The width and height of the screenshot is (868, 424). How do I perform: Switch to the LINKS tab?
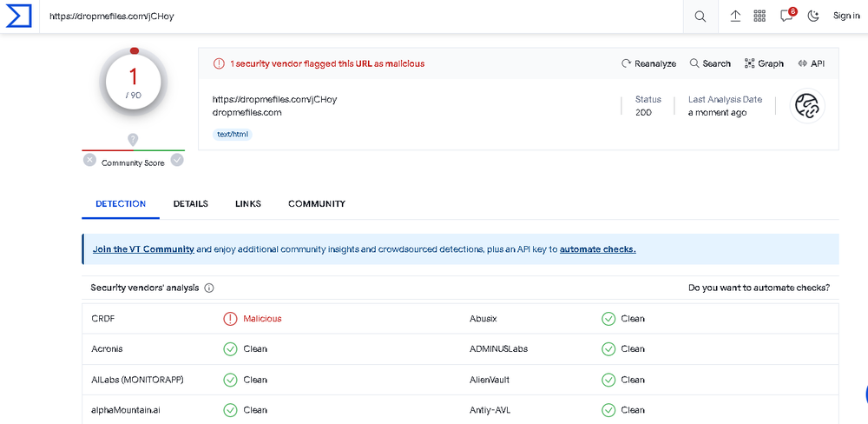point(247,204)
